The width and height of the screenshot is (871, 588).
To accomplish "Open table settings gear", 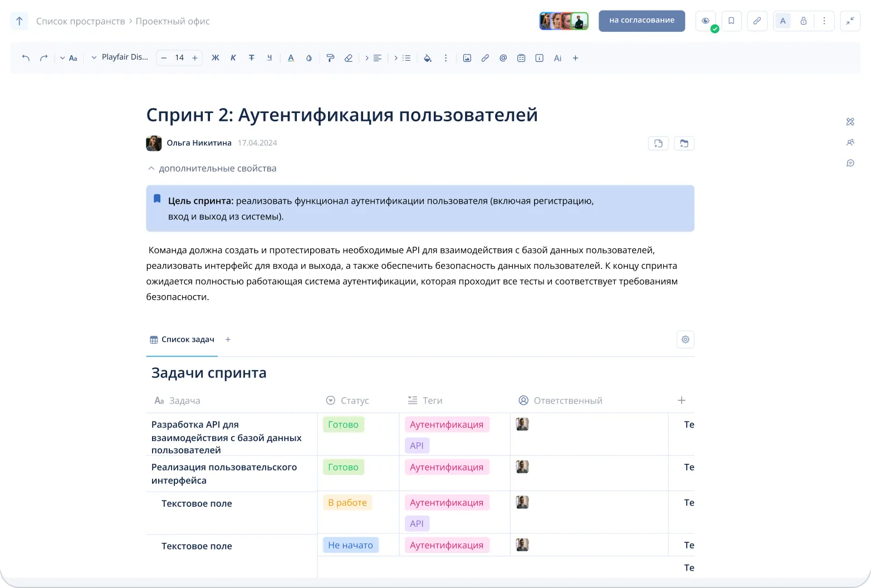I will coord(686,340).
